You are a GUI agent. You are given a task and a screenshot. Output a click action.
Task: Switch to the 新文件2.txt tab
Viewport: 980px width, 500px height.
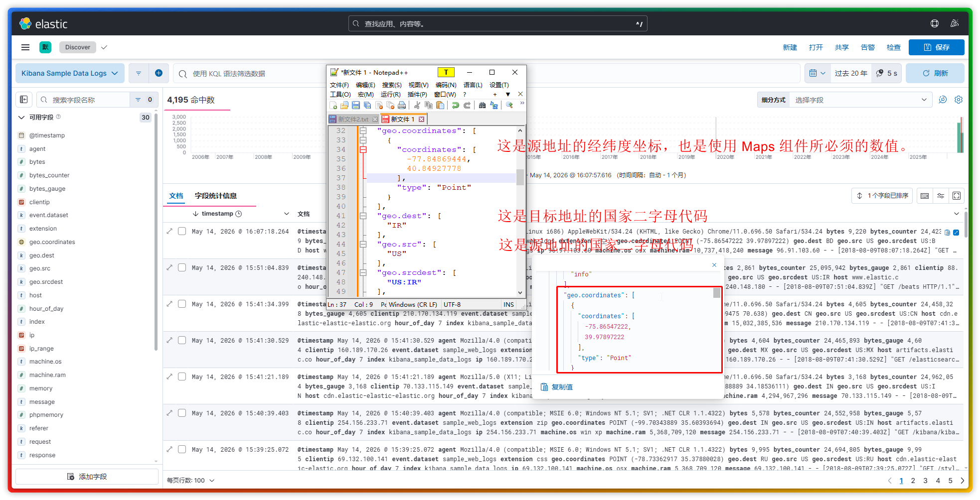353,119
